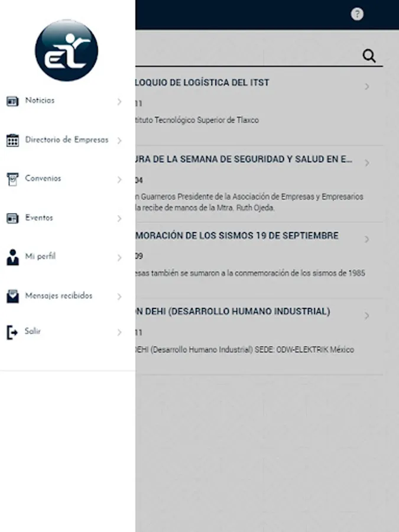Click the search input field
399x532 pixels.
[x=248, y=56]
